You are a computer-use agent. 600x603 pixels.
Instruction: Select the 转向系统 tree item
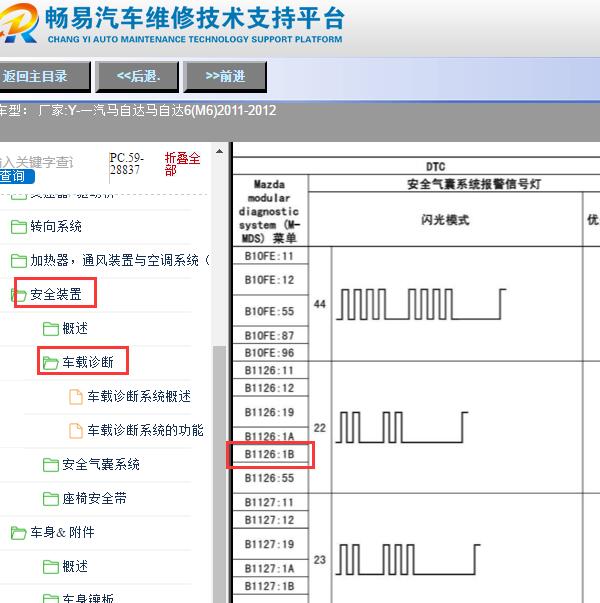tap(56, 226)
